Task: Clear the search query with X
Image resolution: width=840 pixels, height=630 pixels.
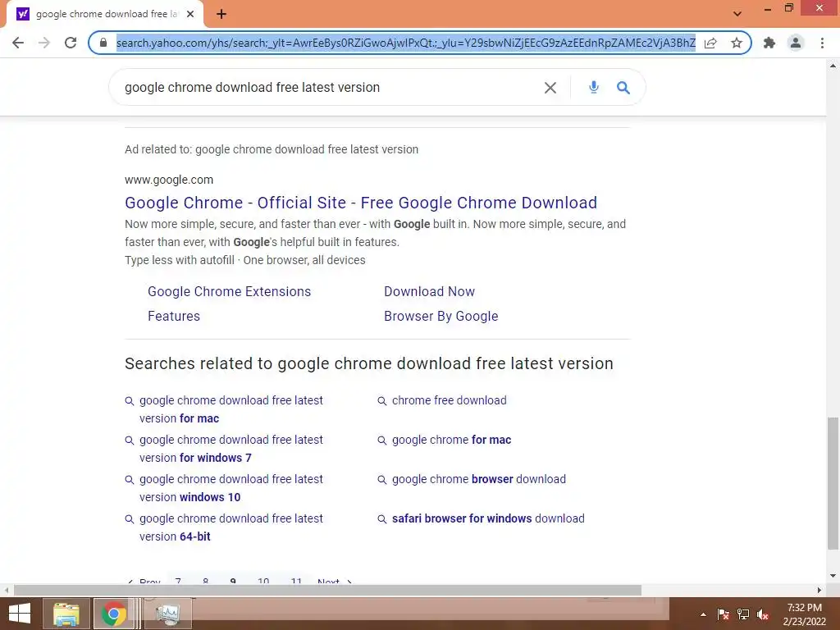Action: coord(550,87)
